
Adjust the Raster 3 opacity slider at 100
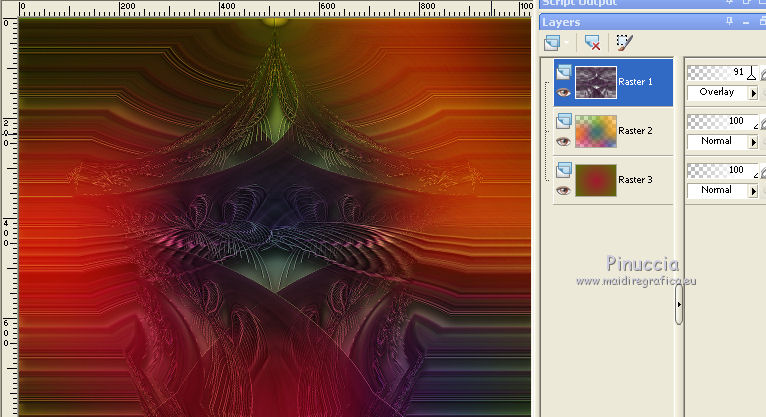tap(722, 170)
